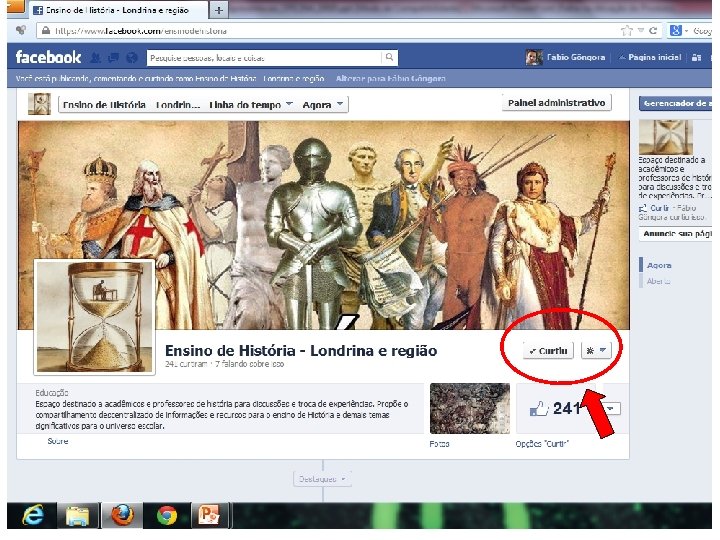Click 7 falando sobre isso text
The height and width of the screenshot is (540, 720).
tap(249, 364)
